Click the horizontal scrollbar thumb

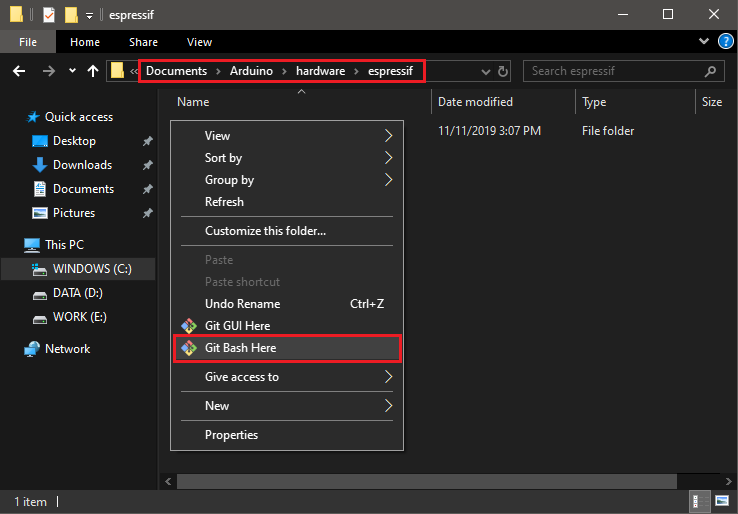[427, 482]
